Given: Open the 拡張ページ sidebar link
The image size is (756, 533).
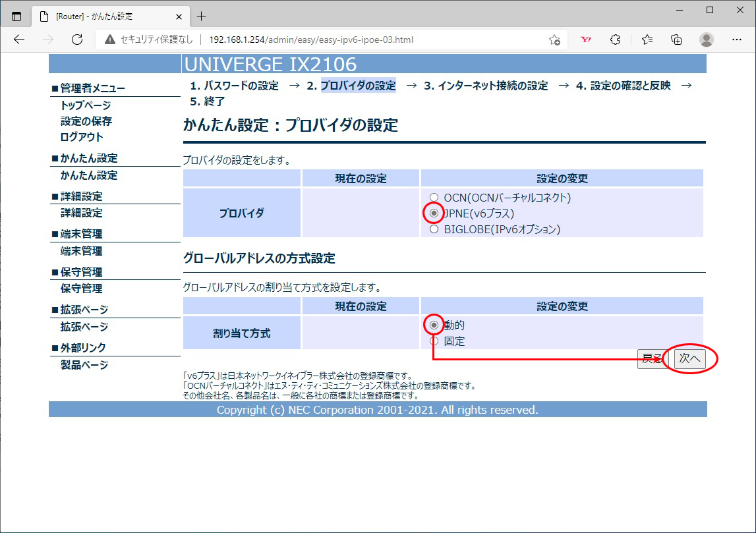Looking at the screenshot, I should coord(84,326).
